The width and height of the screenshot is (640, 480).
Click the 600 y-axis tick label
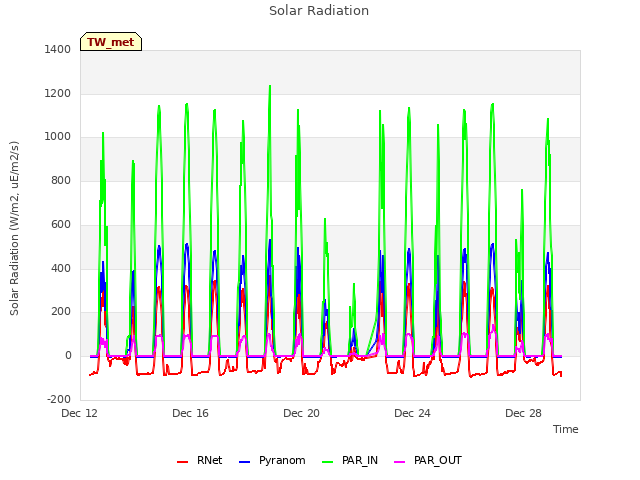point(61,224)
